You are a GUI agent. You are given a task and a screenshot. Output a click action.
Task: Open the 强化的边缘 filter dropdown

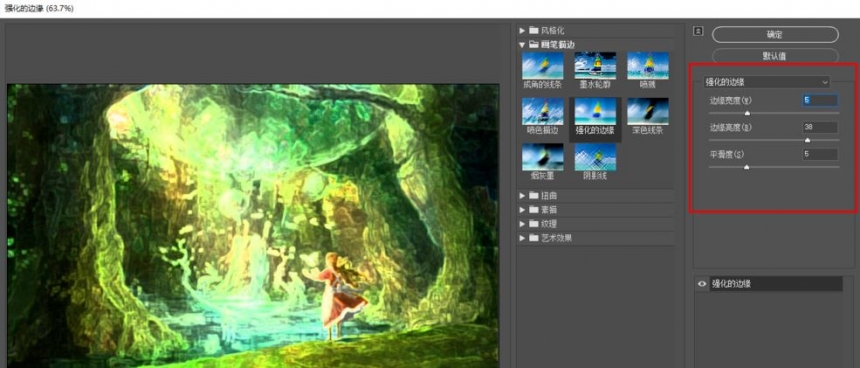(x=767, y=82)
